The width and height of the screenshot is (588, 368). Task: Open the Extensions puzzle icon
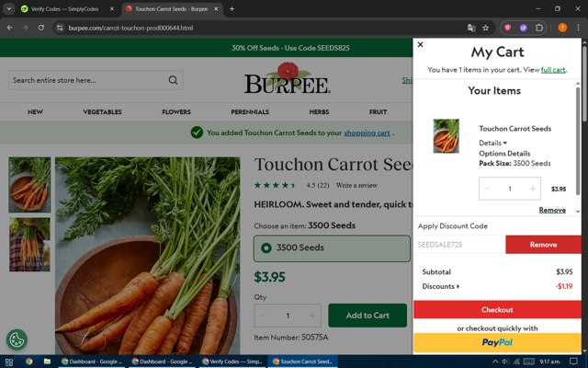[539, 28]
